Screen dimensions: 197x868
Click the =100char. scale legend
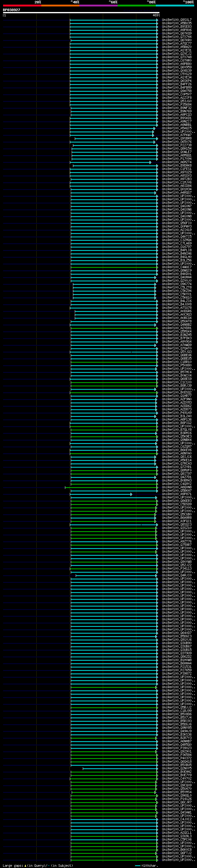click(150, 865)
